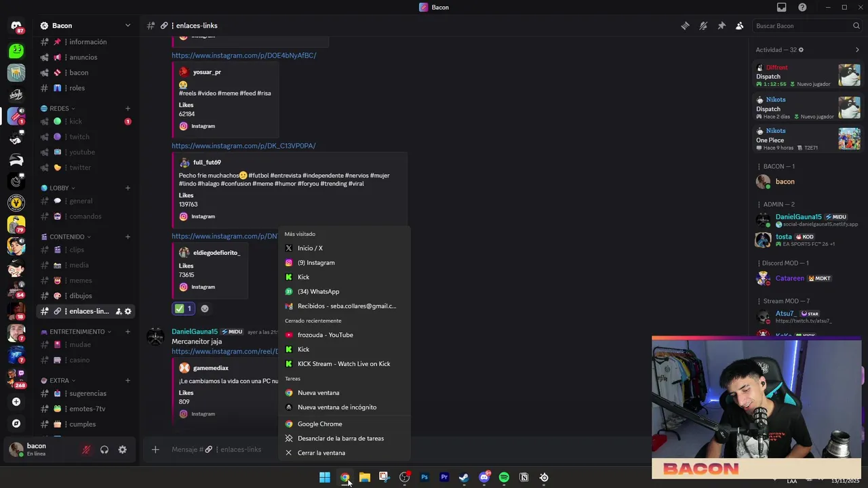Choose Nueva ventana de incógnito
This screenshot has height=488, width=868.
point(344,407)
